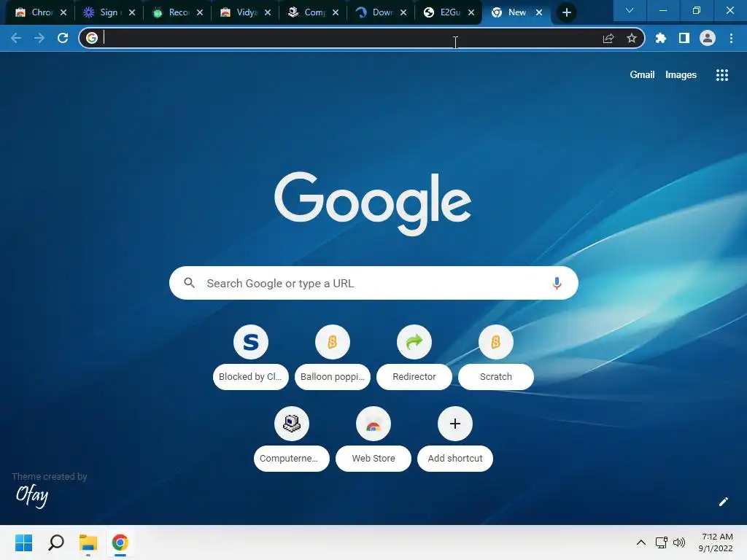Screen dimensions: 747x560
Task: Click the Google icon in address bar
Action: tap(92, 38)
